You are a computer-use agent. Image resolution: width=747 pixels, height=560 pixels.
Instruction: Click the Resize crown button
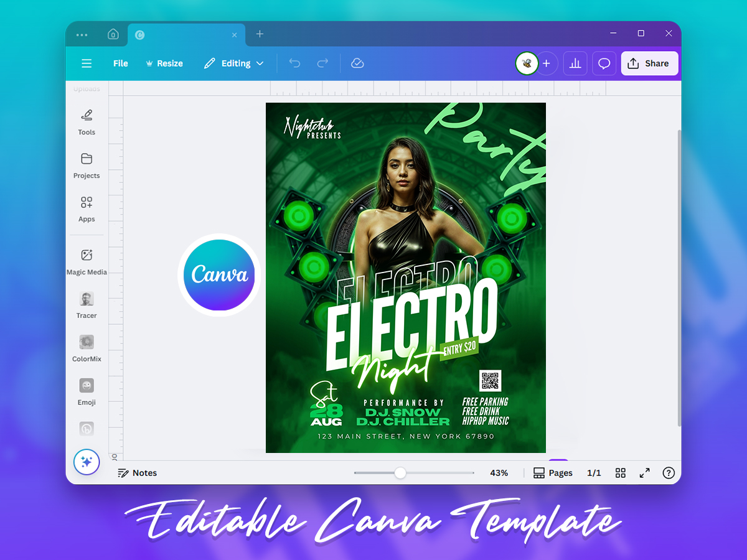(x=164, y=63)
